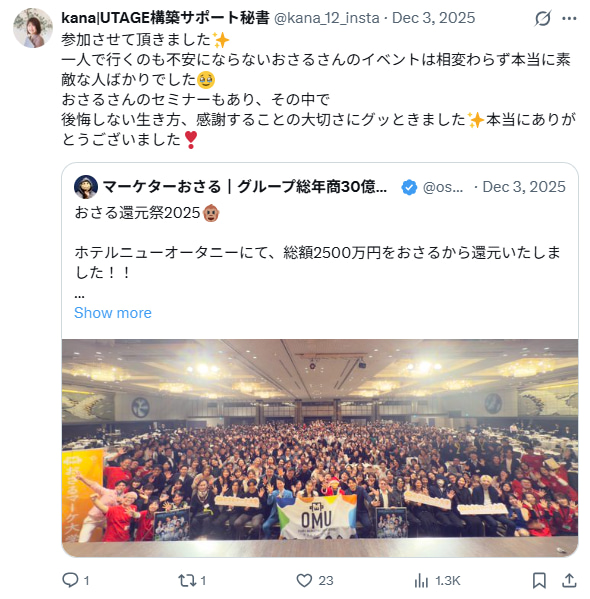Click display name kana|UTAGE構築サポート秘書
590x599 pixels.
coord(165,18)
